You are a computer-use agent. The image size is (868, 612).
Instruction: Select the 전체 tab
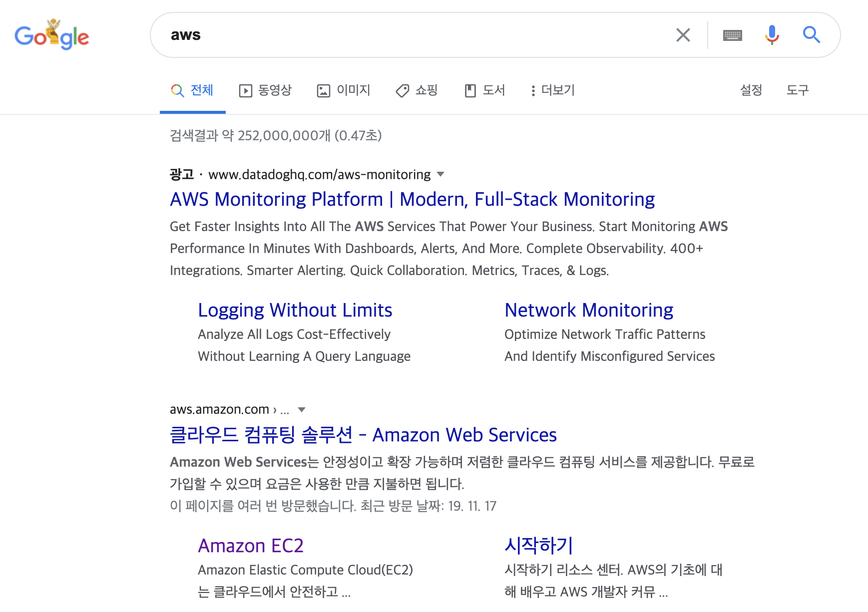[x=193, y=90]
